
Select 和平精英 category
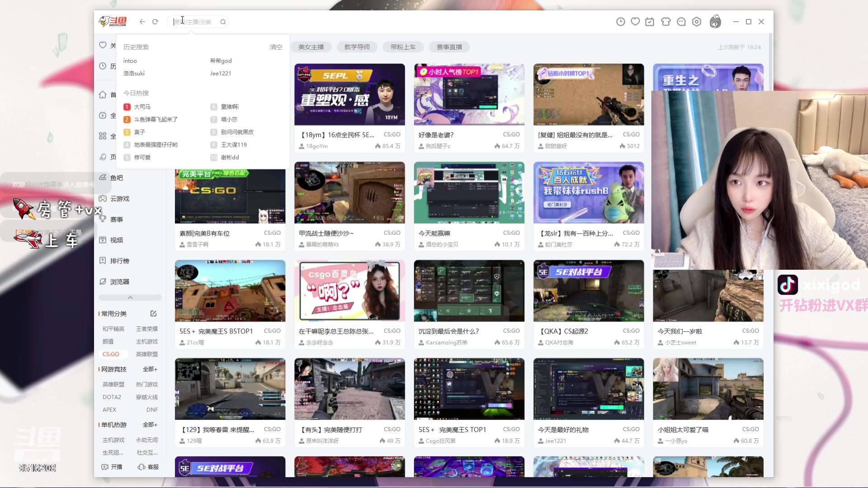click(x=113, y=329)
